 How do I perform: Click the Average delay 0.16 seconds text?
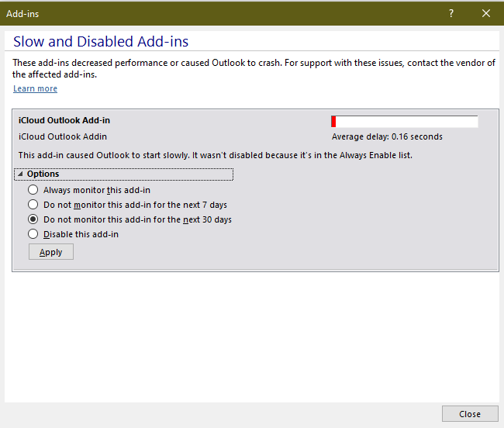[x=387, y=136]
